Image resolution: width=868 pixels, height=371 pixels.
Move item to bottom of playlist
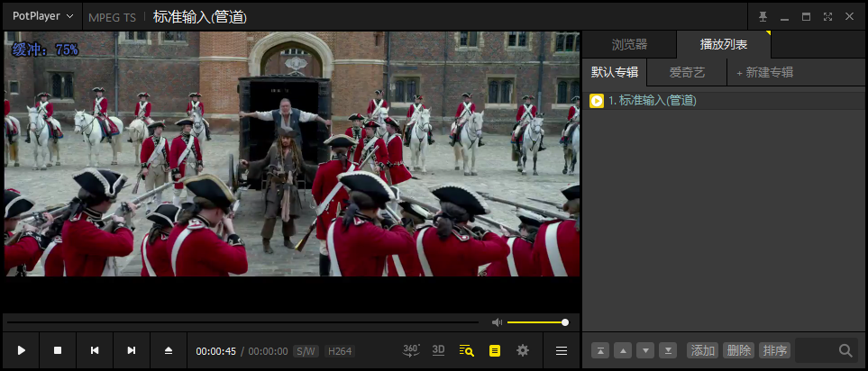[x=668, y=350]
